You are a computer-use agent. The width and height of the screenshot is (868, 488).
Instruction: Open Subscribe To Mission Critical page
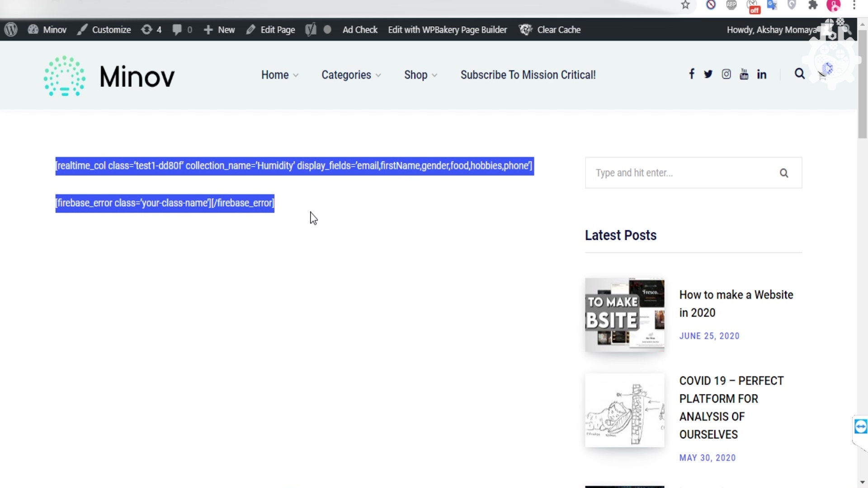coord(528,75)
